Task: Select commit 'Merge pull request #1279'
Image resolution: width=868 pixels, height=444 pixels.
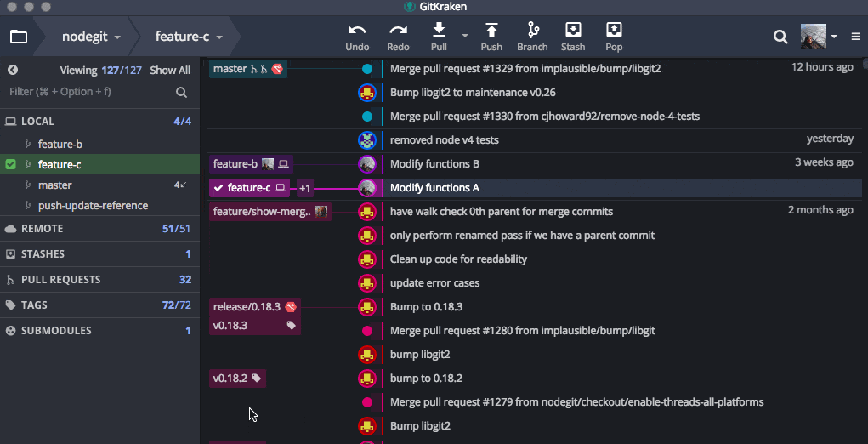Action: coord(576,402)
